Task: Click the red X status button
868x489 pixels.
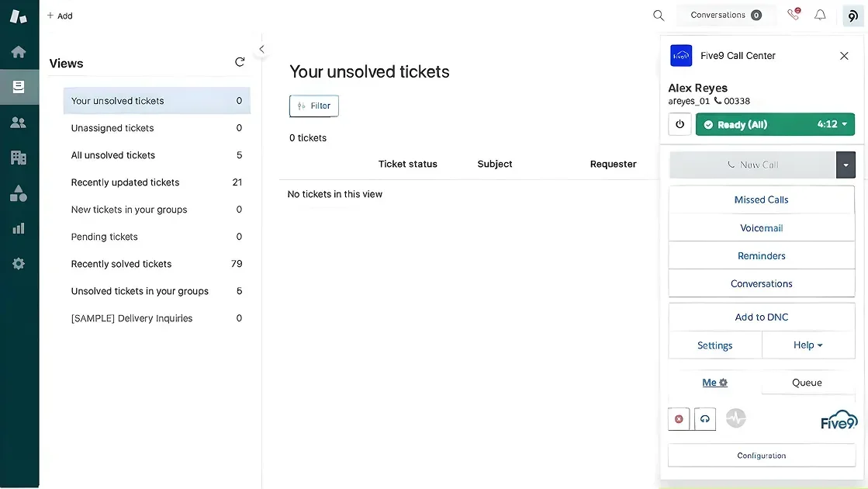Action: (679, 419)
